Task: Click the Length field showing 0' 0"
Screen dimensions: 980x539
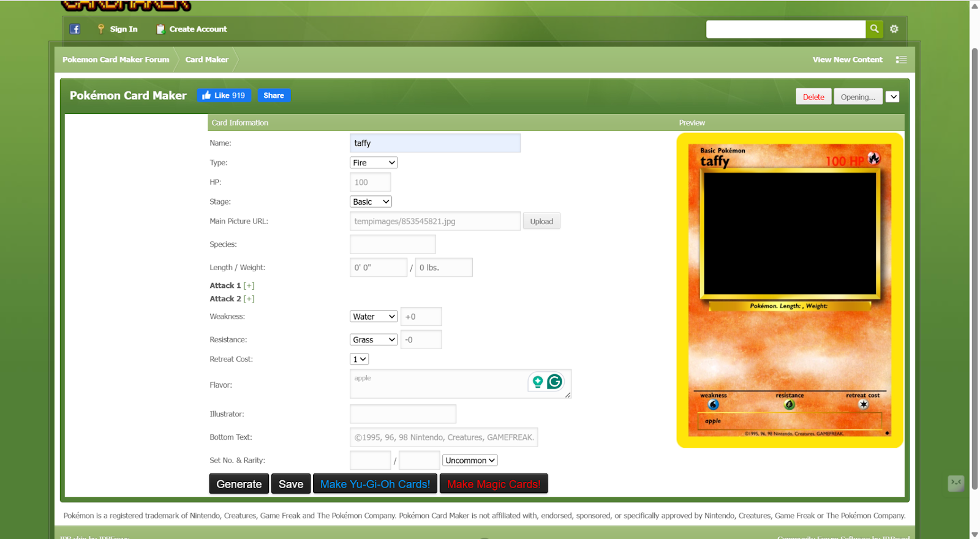Action: click(x=379, y=268)
